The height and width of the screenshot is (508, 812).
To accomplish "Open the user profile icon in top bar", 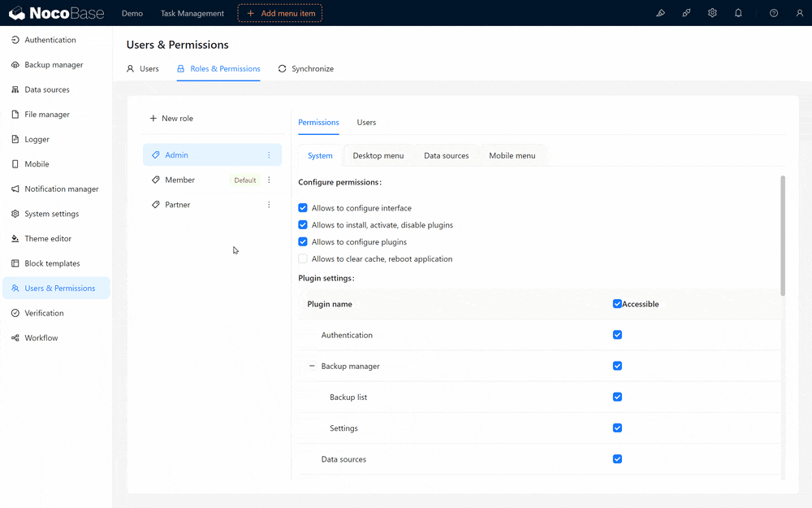I will [800, 13].
